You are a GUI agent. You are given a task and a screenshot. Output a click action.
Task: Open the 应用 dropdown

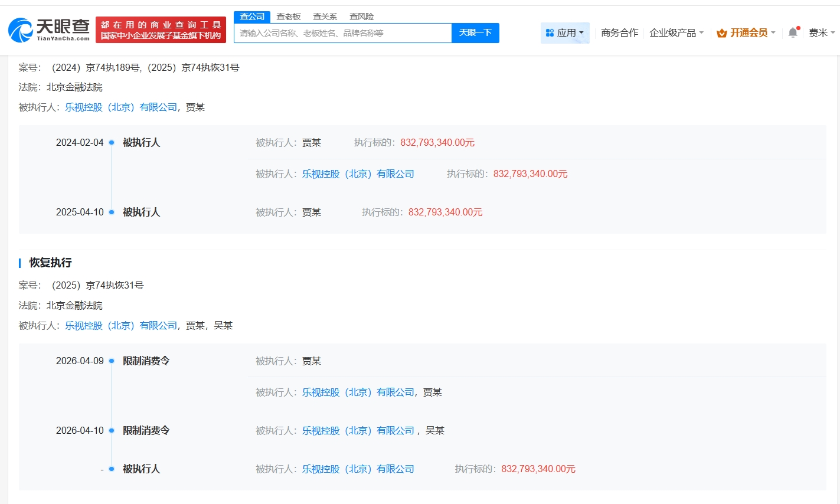[x=565, y=33]
